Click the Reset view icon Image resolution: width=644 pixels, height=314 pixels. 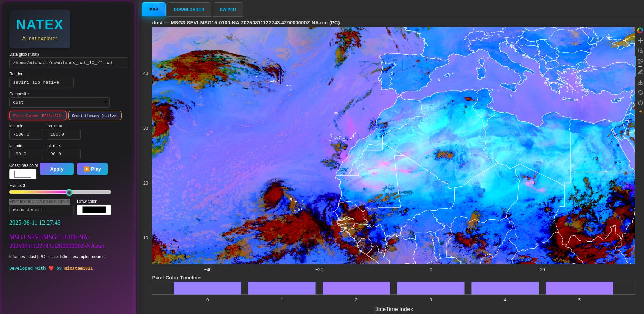click(640, 92)
